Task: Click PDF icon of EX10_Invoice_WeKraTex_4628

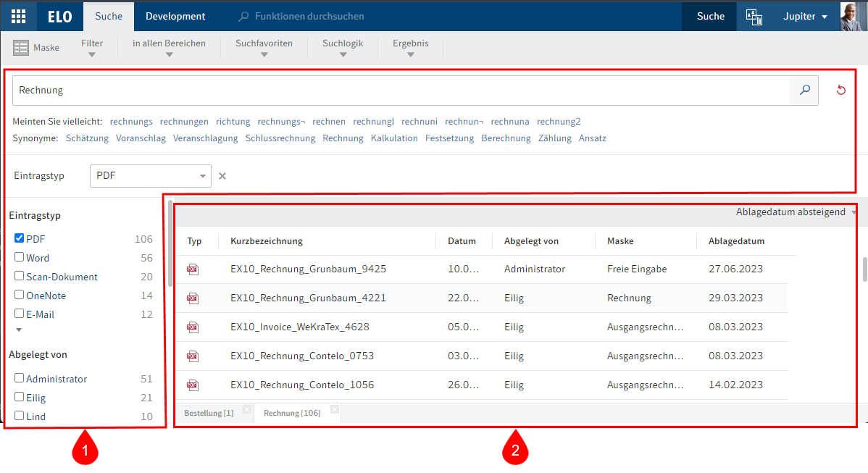Action: (192, 327)
